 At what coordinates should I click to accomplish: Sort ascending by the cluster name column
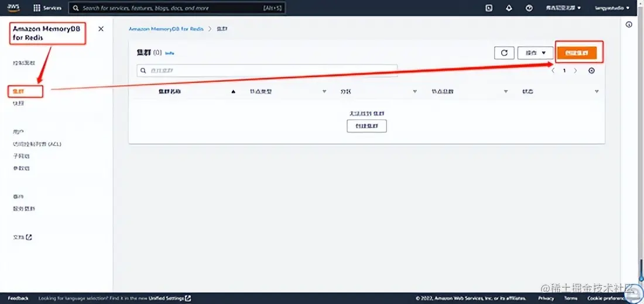point(233,91)
